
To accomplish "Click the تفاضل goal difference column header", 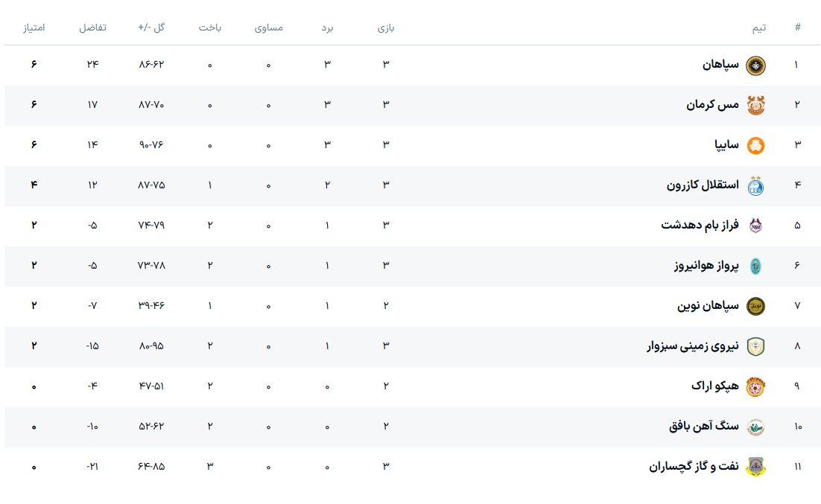I will (x=93, y=28).
